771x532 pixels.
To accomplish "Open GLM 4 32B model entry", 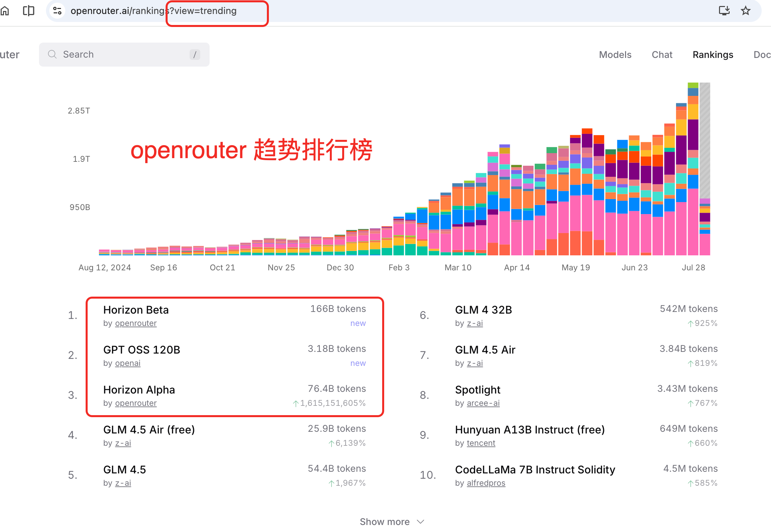I will [x=483, y=310].
